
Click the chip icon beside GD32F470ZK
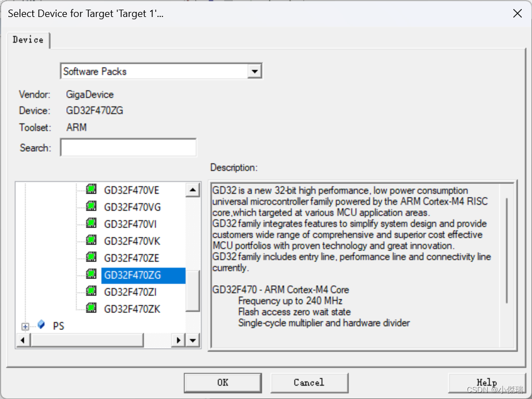click(x=91, y=308)
